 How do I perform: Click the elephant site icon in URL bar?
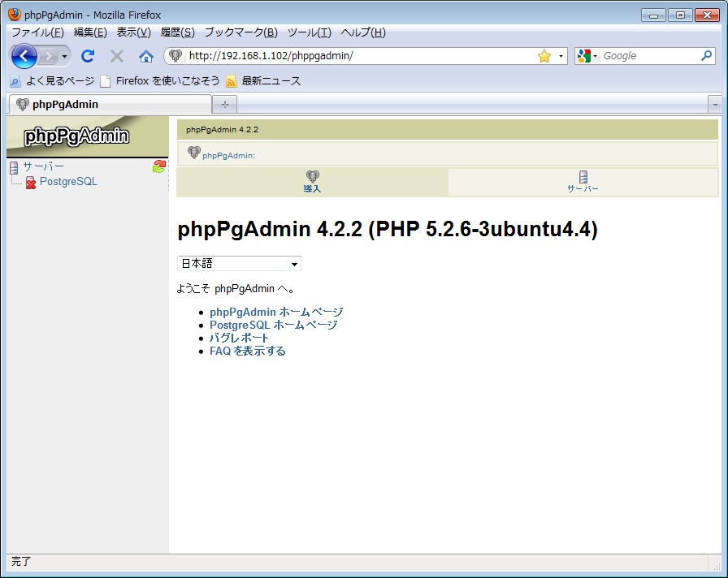click(x=175, y=56)
